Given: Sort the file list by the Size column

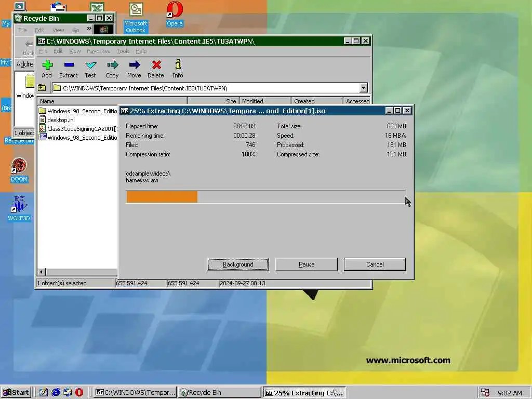Looking at the screenshot, I should [x=213, y=101].
